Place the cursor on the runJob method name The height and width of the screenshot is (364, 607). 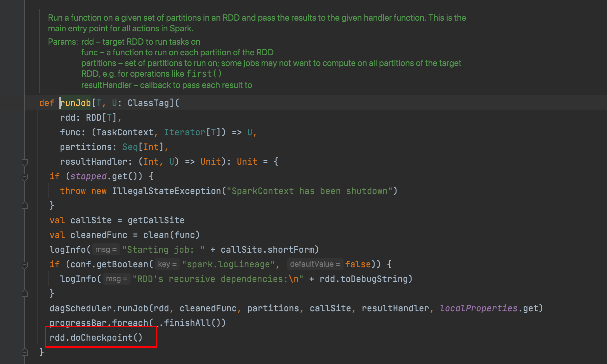tap(76, 103)
